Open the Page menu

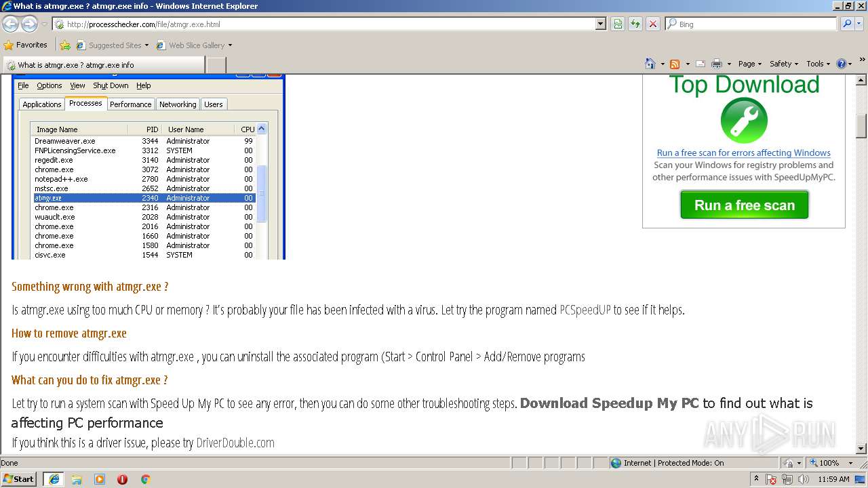[750, 64]
